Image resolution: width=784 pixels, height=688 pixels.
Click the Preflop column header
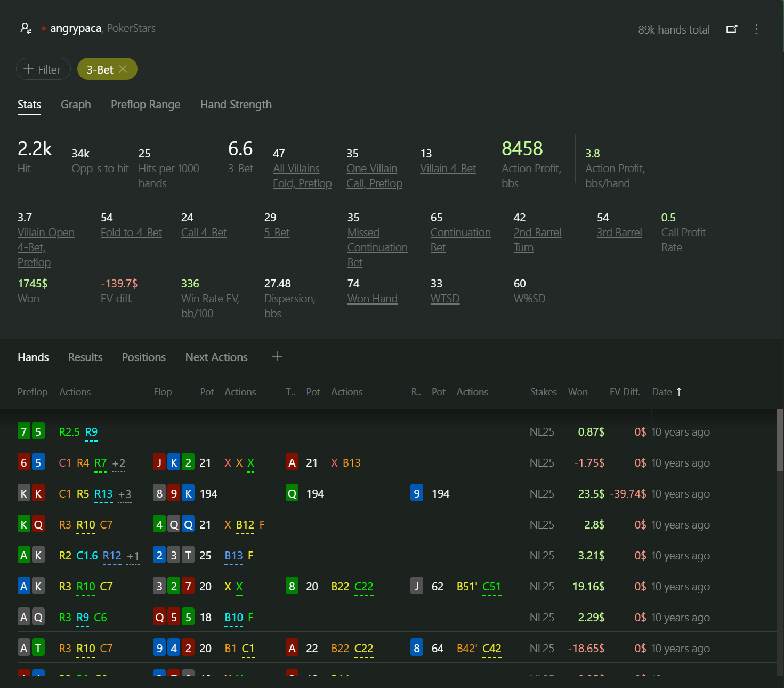[x=33, y=392]
